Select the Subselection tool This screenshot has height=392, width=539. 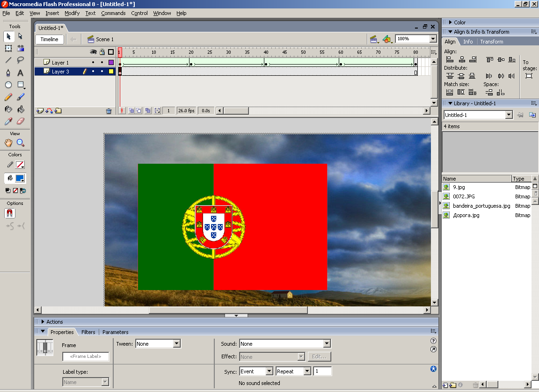20,36
